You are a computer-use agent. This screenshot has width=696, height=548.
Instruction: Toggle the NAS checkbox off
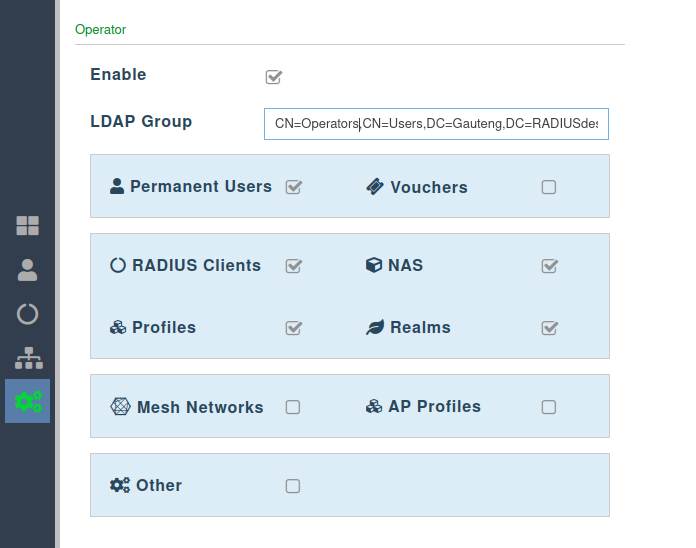(x=549, y=266)
